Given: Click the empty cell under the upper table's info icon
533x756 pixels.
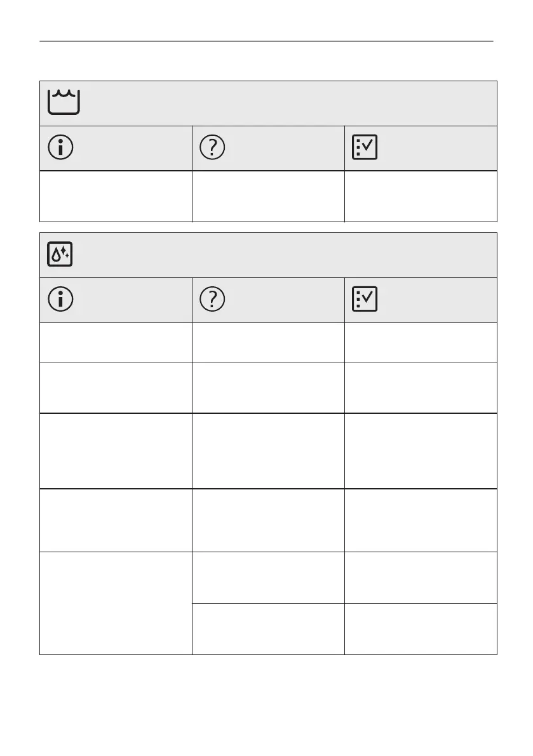Looking at the screenshot, I should click(116, 196).
